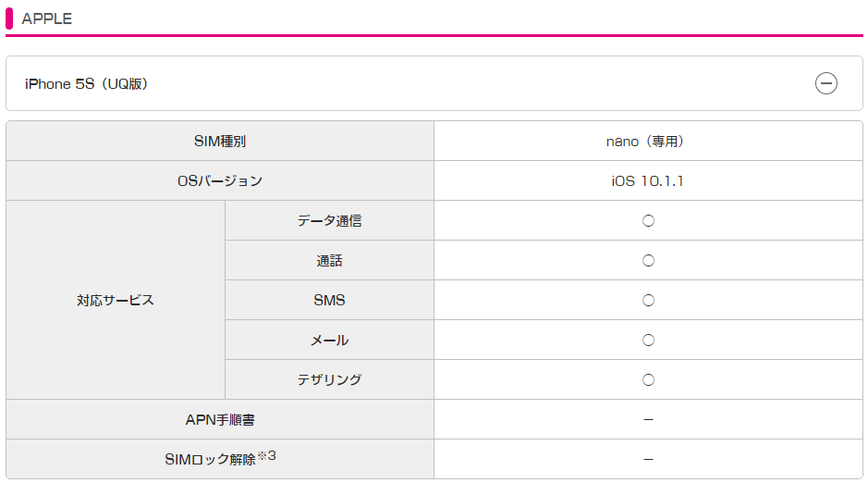Select the メール circle mark
Screen dimensions: 868x483
coord(648,341)
